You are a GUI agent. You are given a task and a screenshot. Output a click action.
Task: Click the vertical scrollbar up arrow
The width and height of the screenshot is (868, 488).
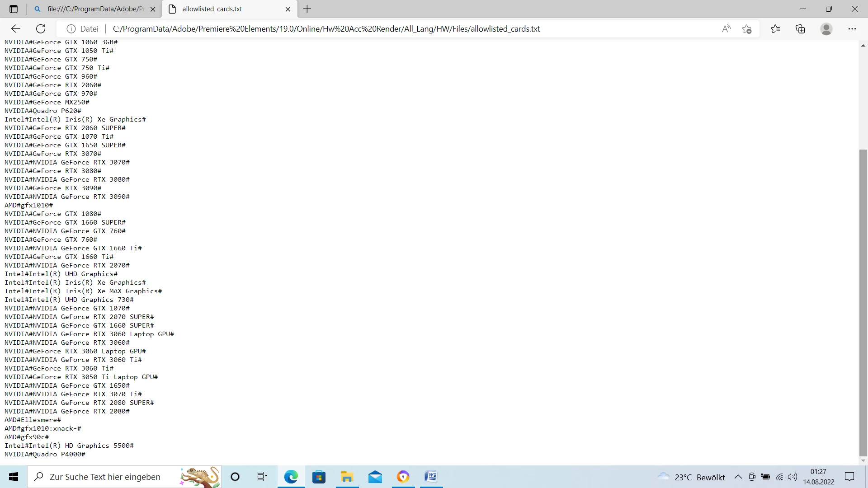point(863,45)
